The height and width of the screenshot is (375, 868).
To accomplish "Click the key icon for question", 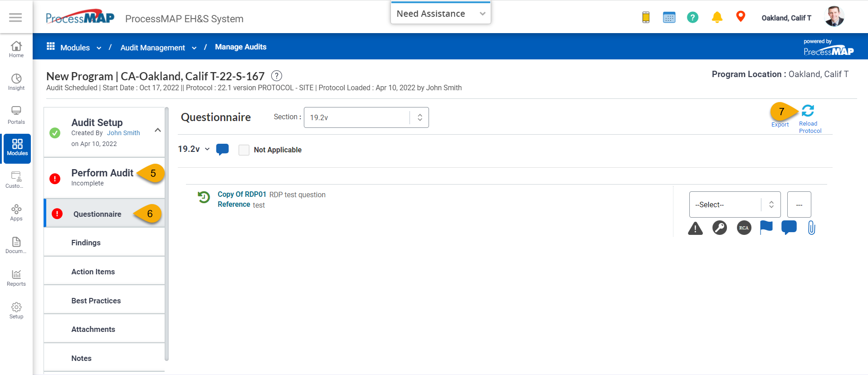I will [719, 228].
